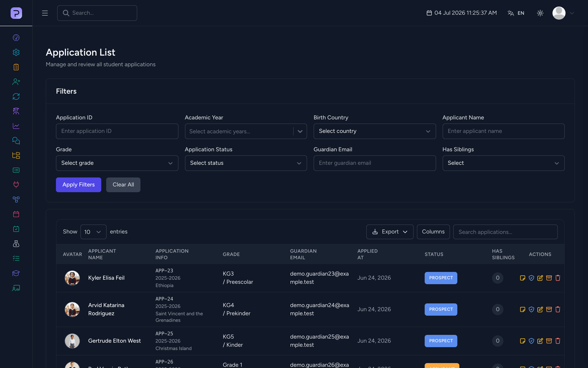588x368 pixels.
Task: Open Application Status dropdown
Action: click(246, 163)
